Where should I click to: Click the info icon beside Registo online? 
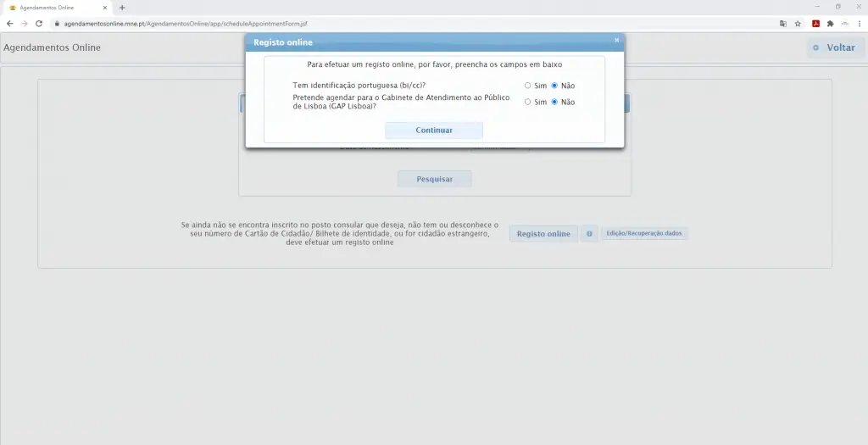589,234
